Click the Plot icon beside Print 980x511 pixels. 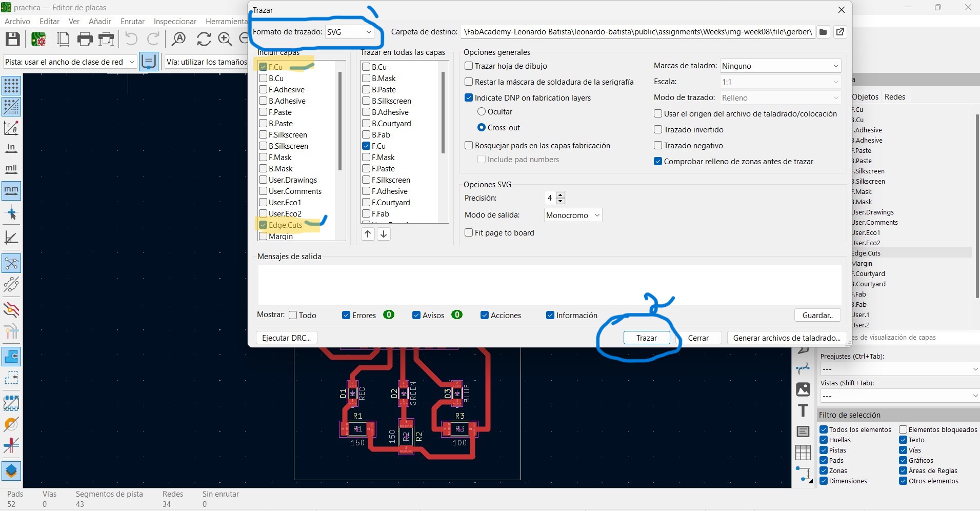pos(106,39)
